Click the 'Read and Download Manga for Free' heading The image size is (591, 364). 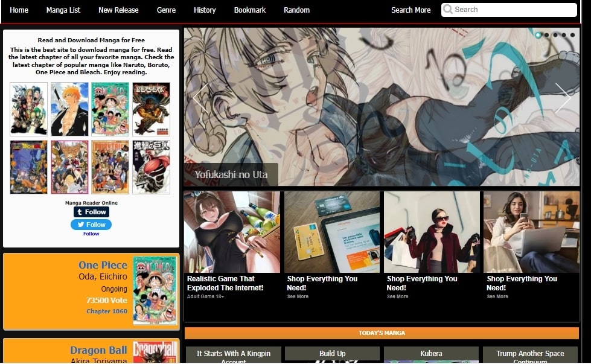coord(91,40)
